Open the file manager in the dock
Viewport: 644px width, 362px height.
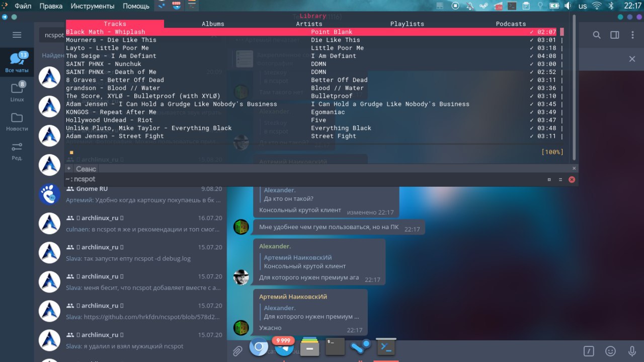click(310, 346)
